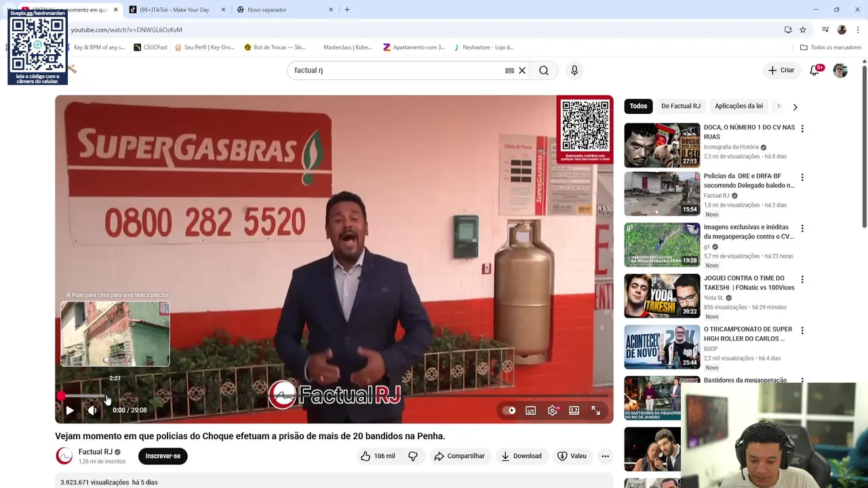The image size is (868, 488).
Task: Toggle autoplay switch in player
Action: pos(509,410)
